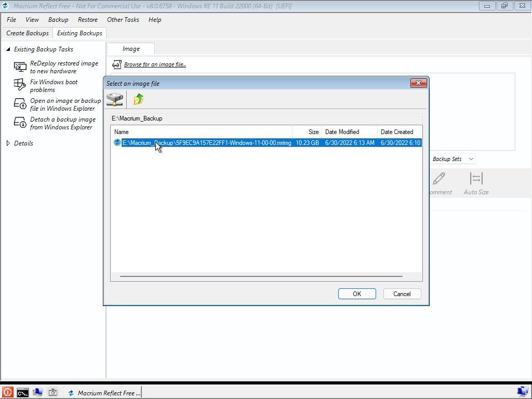This screenshot has width=532, height=399.
Task: Close the Select an image file dialog
Action: [418, 83]
